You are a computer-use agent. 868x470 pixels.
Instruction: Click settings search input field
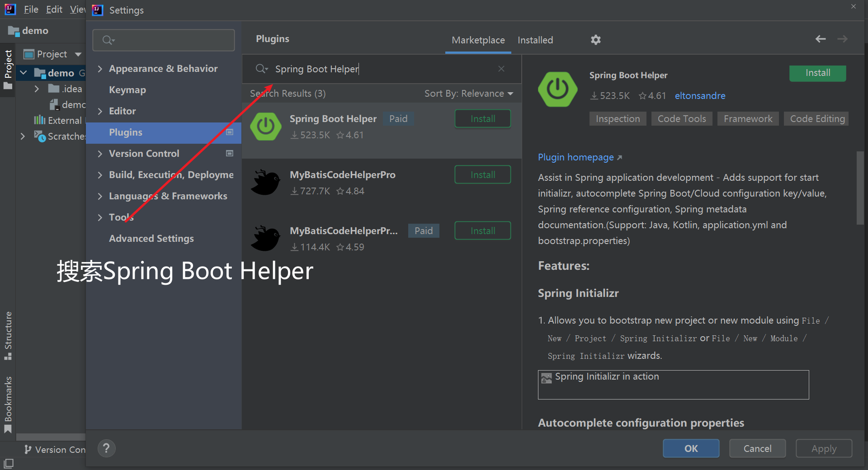pos(164,40)
